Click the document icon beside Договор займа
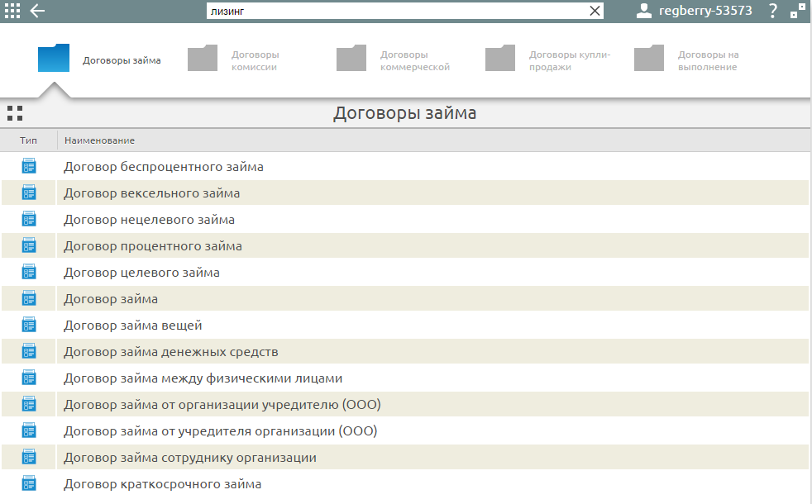The height and width of the screenshot is (504, 812). (x=29, y=298)
